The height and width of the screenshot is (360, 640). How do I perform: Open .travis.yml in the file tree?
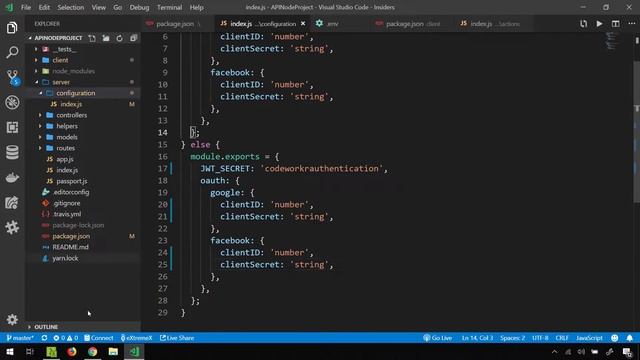(x=67, y=214)
